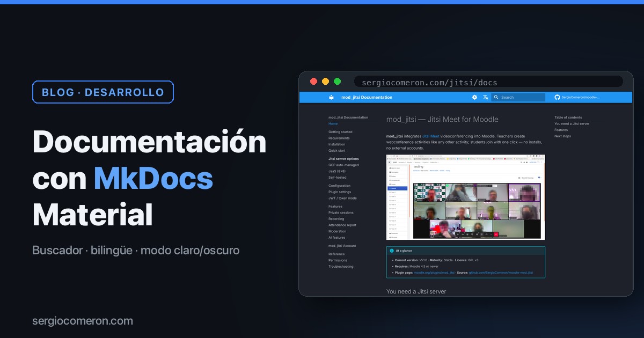Click the red close window dot
The height and width of the screenshot is (338, 644).
point(314,82)
